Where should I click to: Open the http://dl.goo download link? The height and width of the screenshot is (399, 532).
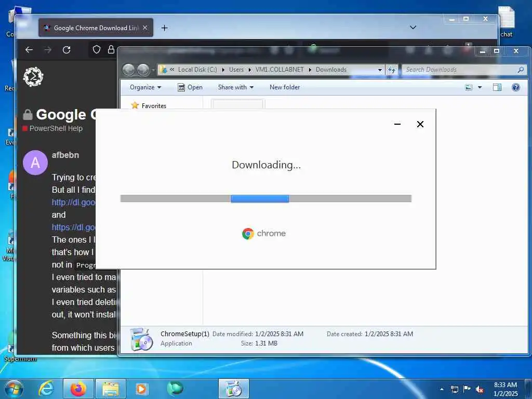coord(74,202)
